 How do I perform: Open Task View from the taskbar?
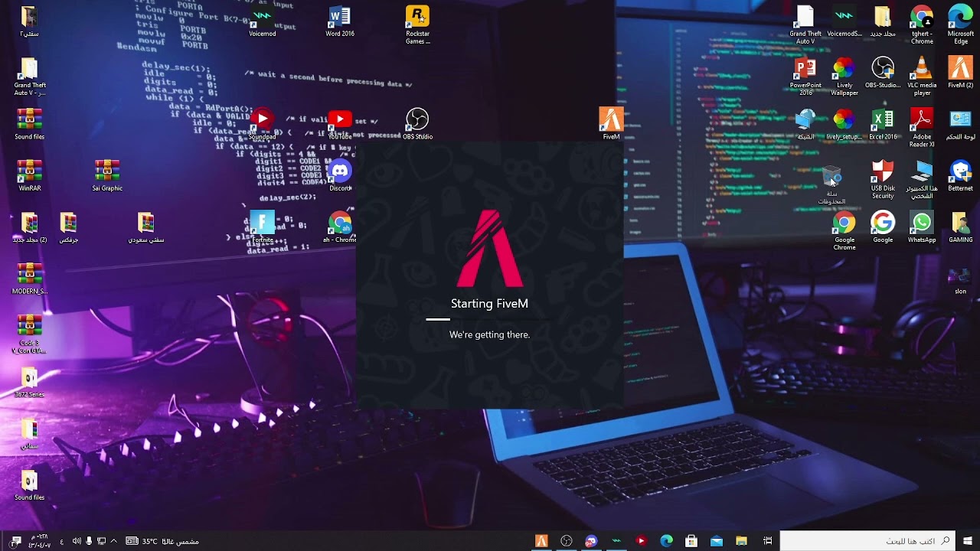tap(767, 541)
